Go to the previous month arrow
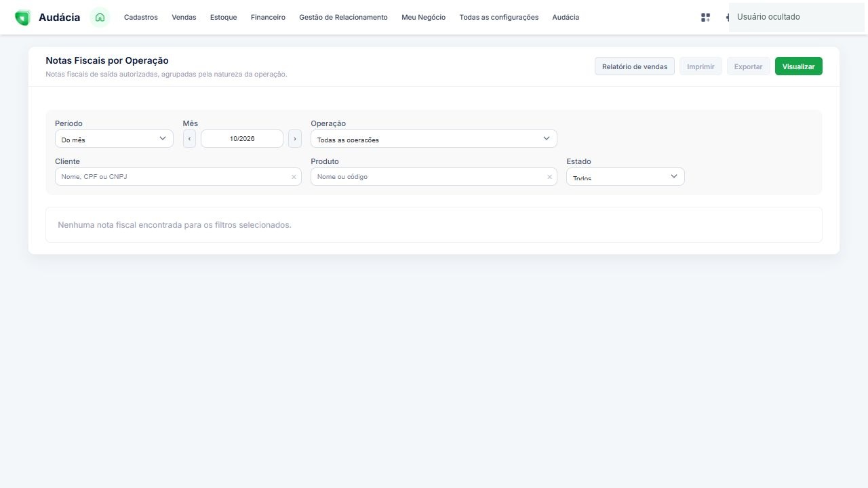The width and height of the screenshot is (868, 488). click(189, 139)
